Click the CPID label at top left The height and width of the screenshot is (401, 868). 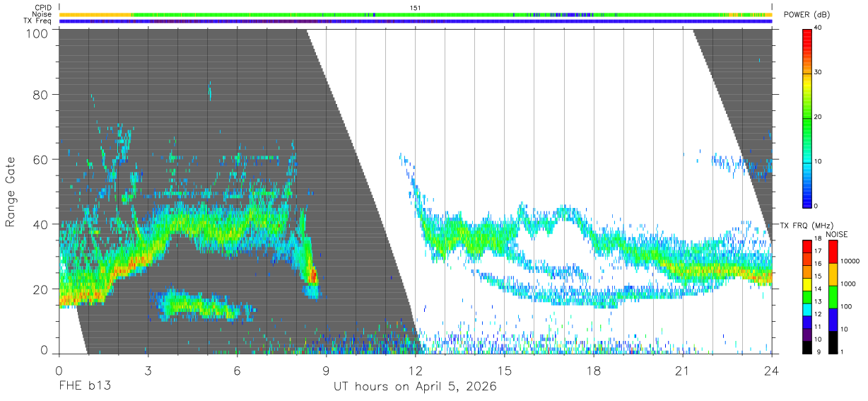(44, 7)
